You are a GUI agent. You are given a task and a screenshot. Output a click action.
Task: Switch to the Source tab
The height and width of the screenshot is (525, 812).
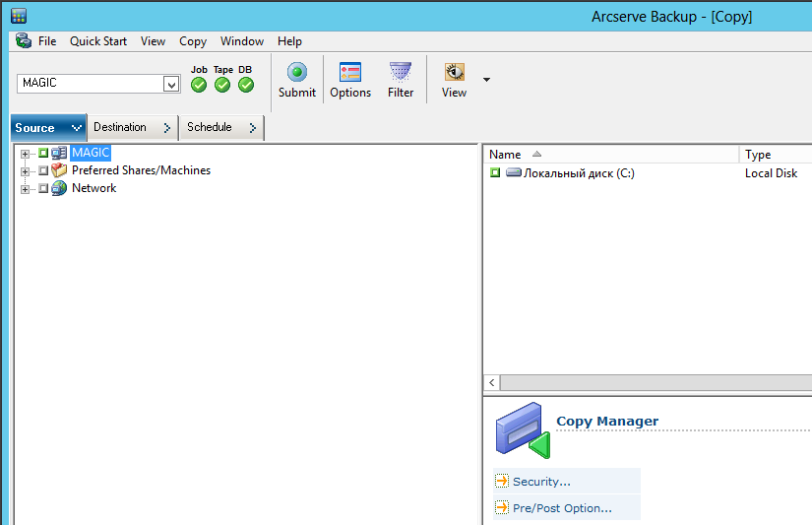point(48,127)
